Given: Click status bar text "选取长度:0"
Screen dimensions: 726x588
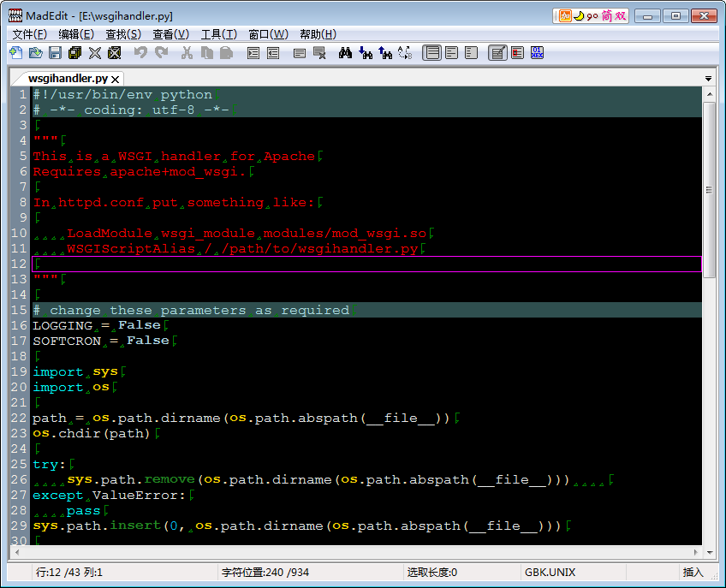Looking at the screenshot, I should pyautogui.click(x=432, y=573).
